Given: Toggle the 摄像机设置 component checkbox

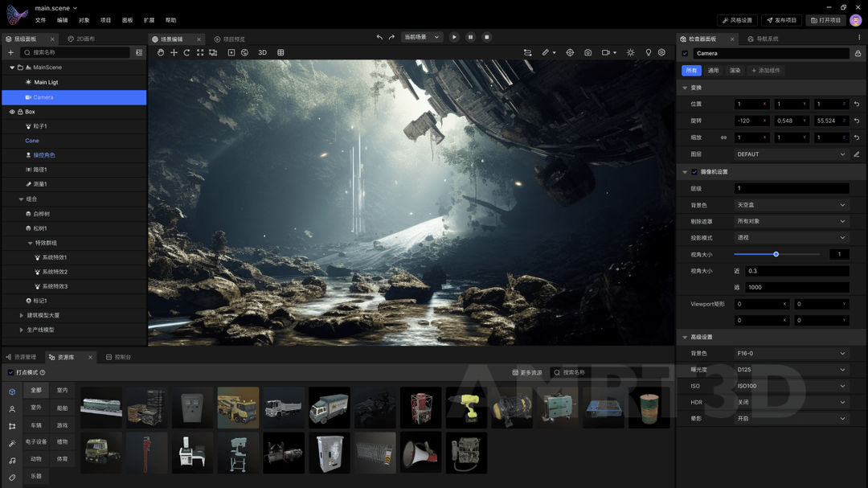Looking at the screenshot, I should (694, 172).
